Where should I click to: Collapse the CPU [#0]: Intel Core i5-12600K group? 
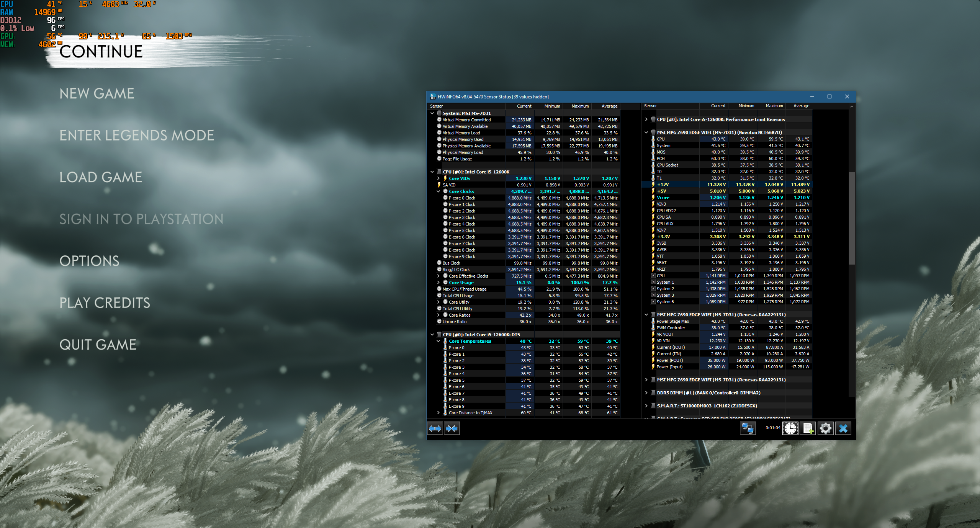coord(432,172)
